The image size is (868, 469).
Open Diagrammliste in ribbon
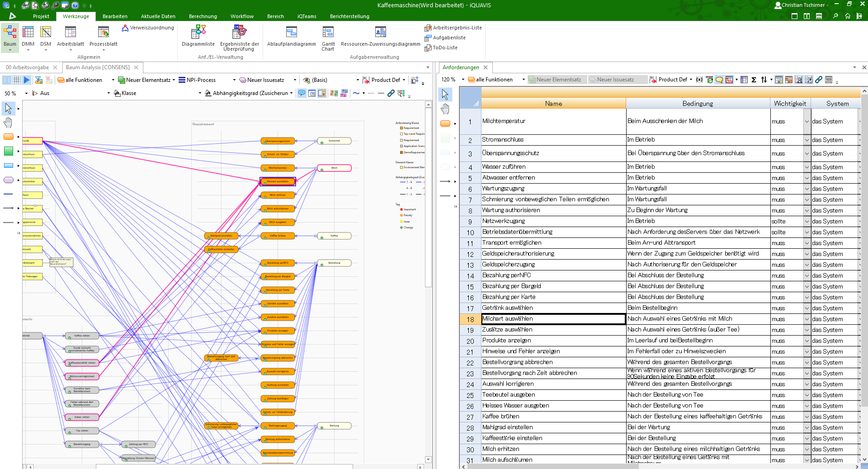tap(198, 36)
